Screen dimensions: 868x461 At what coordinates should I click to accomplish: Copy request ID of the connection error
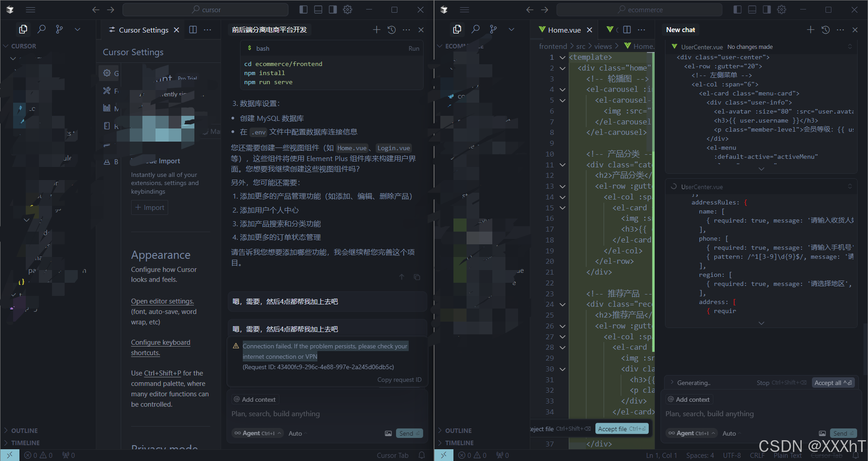click(399, 380)
